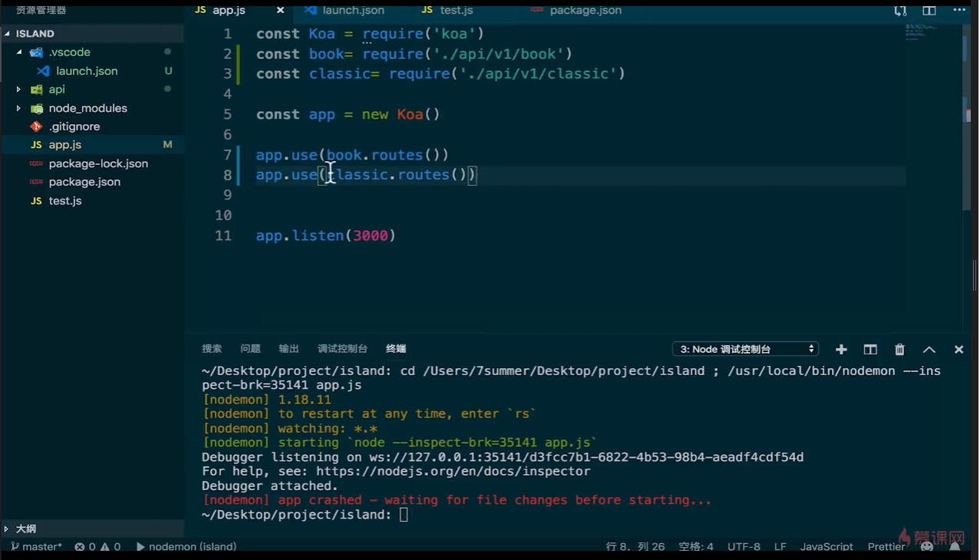Open the feedback smiley icon

click(927, 547)
